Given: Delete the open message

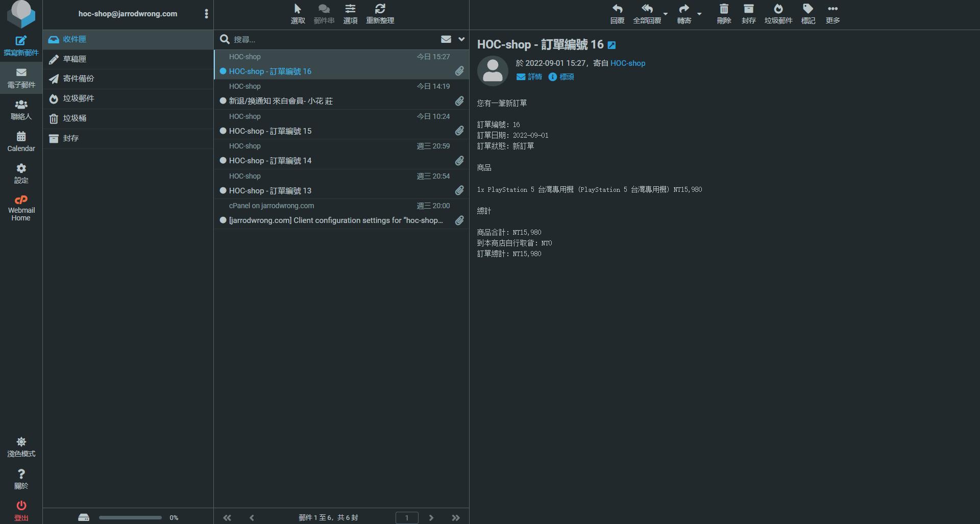Looking at the screenshot, I should click(x=724, y=14).
